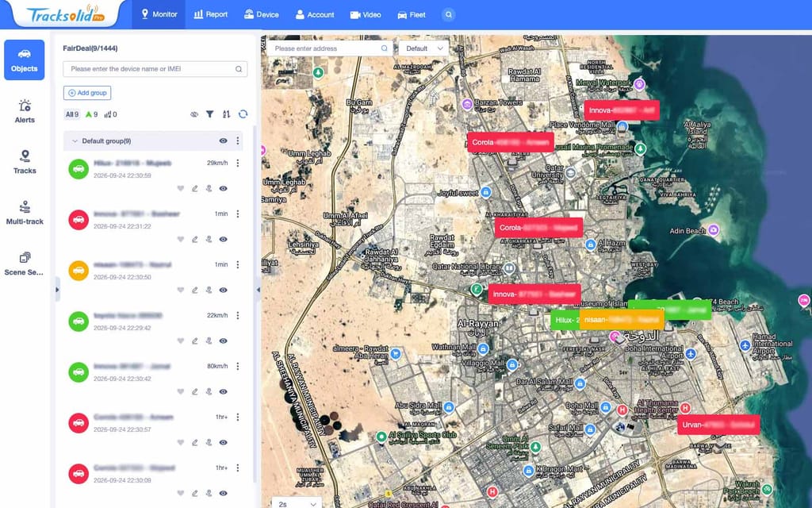The width and height of the screenshot is (812, 508).
Task: Toggle visibility of vehicle timestamped 22:31:22
Action: (223, 240)
